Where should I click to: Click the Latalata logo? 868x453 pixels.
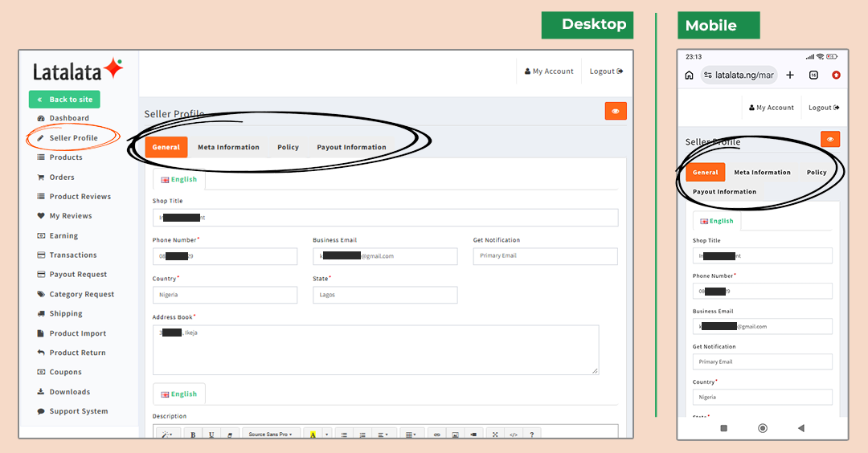pyautogui.click(x=77, y=70)
